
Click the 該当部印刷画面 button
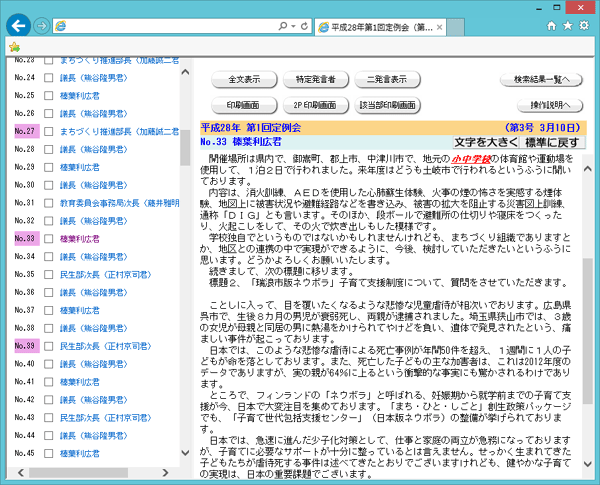387,105
